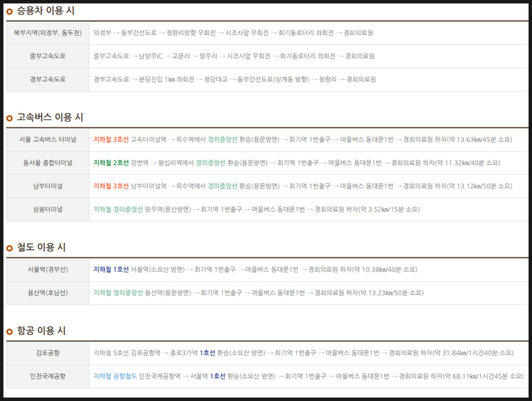Image resolution: width=532 pixels, height=401 pixels.
Task: Click the orange bullet beside 승용차 이용 시
Action: tap(9, 12)
